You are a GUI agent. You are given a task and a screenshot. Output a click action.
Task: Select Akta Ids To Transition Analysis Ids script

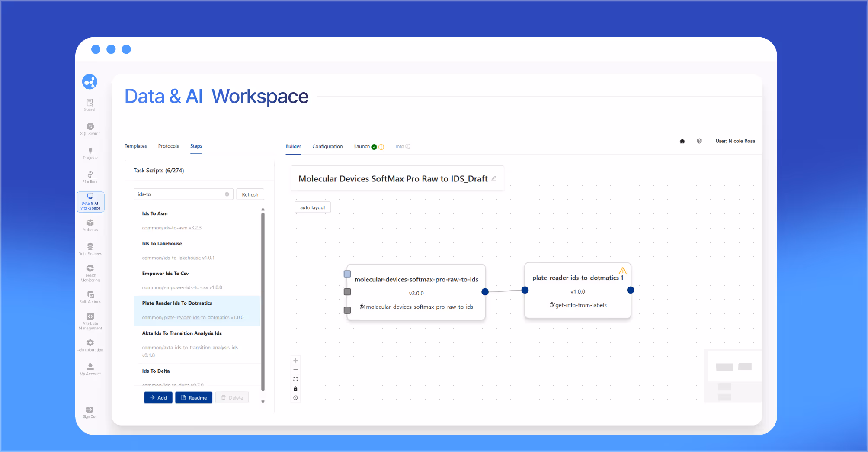pyautogui.click(x=197, y=344)
